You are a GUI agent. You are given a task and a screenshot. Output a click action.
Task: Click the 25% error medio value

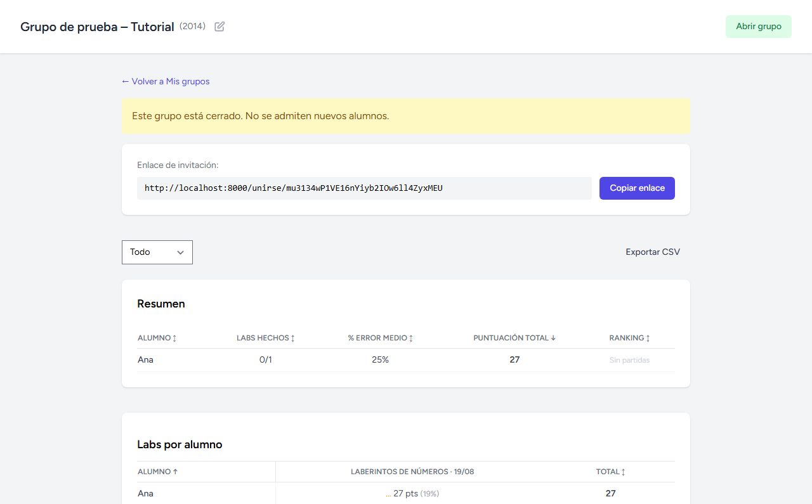381,360
